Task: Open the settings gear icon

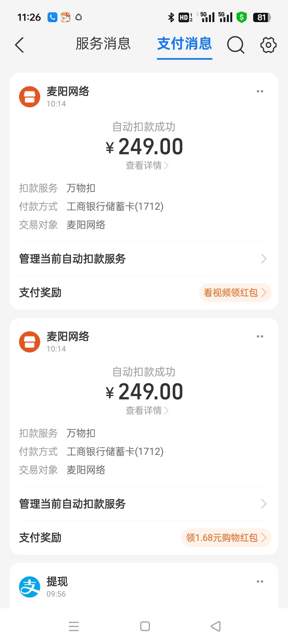Action: click(x=268, y=45)
